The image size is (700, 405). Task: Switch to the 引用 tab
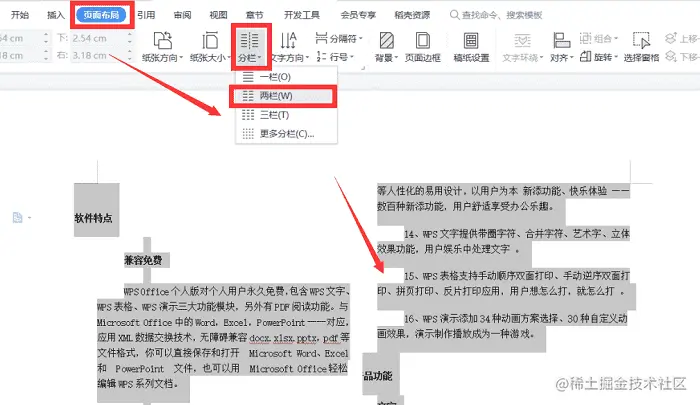tap(146, 15)
